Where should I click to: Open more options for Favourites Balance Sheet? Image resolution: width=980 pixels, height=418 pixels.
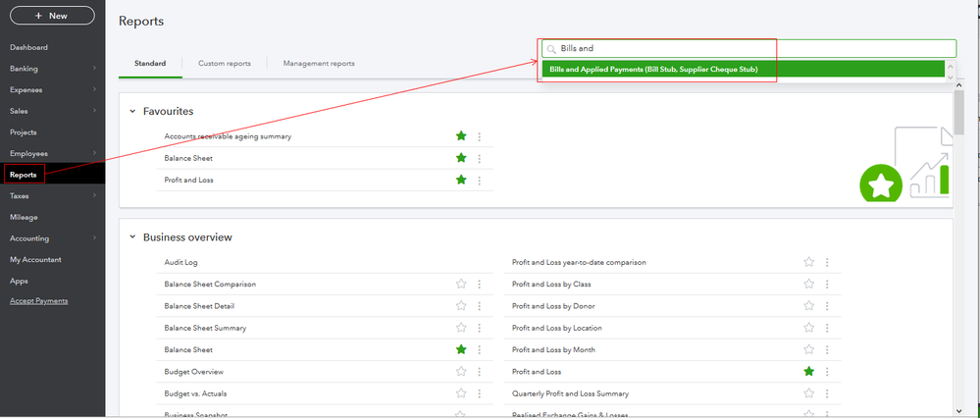480,158
